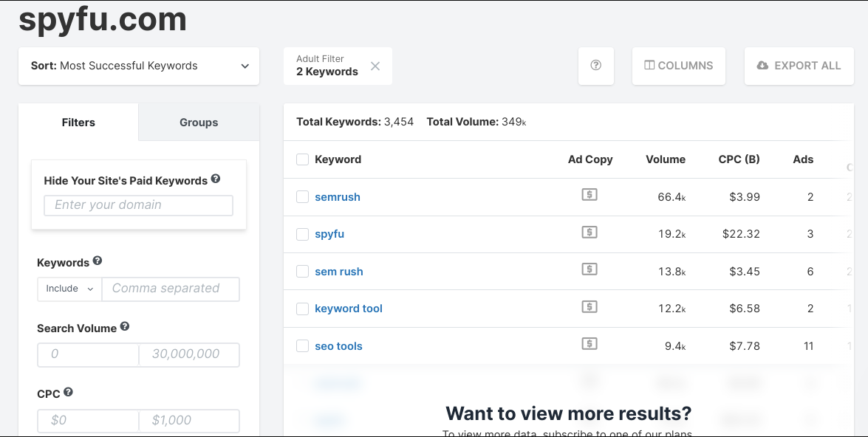Open the seo tools keyword link
Screen dimensions: 868x437
pos(339,346)
